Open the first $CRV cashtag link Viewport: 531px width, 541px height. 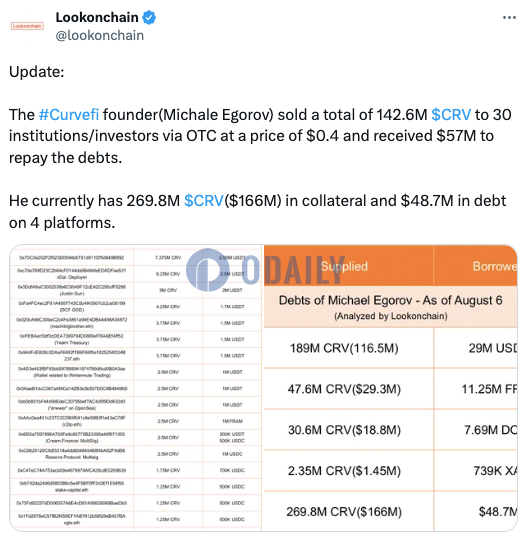(x=451, y=115)
